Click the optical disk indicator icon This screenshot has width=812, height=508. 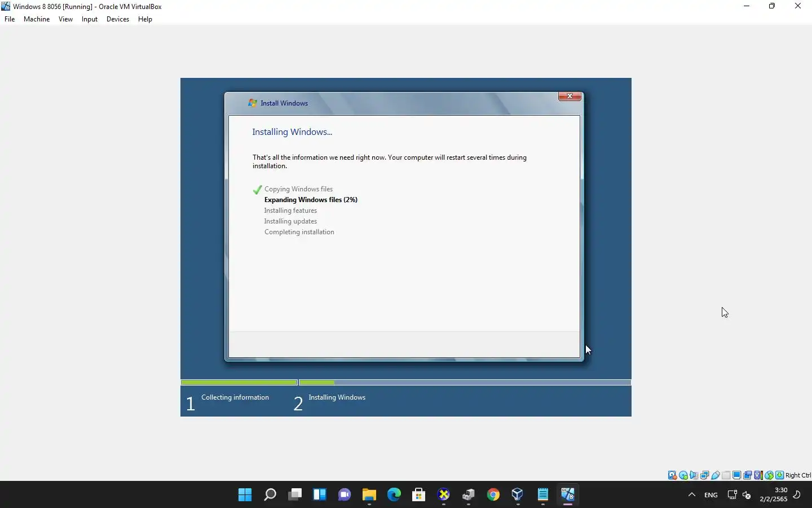coord(683,475)
